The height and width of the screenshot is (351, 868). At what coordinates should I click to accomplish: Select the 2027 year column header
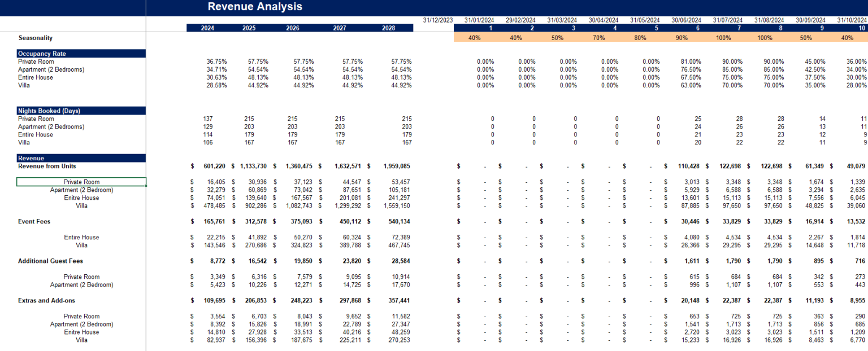pos(340,28)
